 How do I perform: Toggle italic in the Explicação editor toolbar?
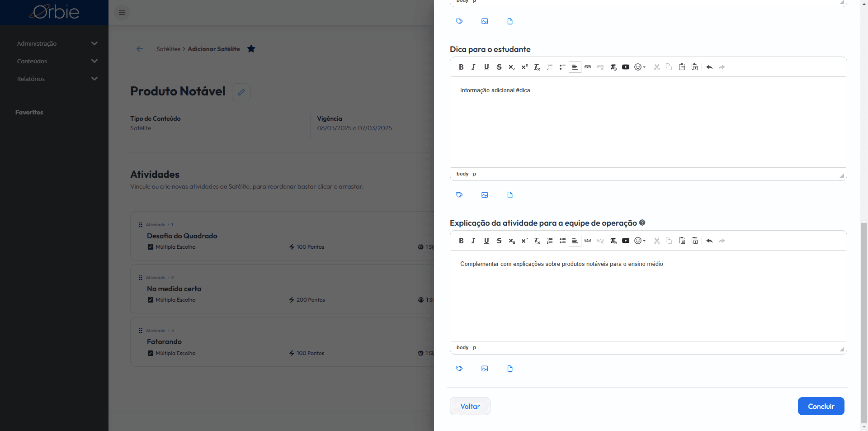(x=473, y=241)
